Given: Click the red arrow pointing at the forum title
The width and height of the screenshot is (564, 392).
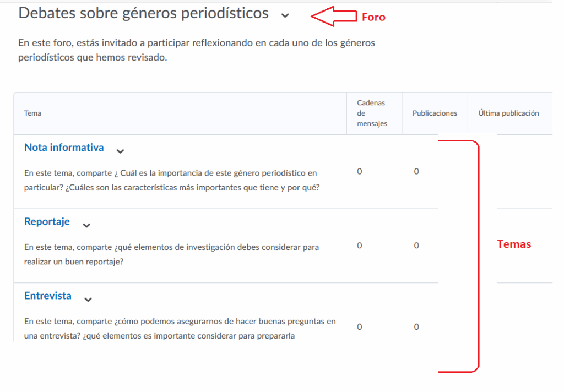Looking at the screenshot, I should tap(334, 17).
